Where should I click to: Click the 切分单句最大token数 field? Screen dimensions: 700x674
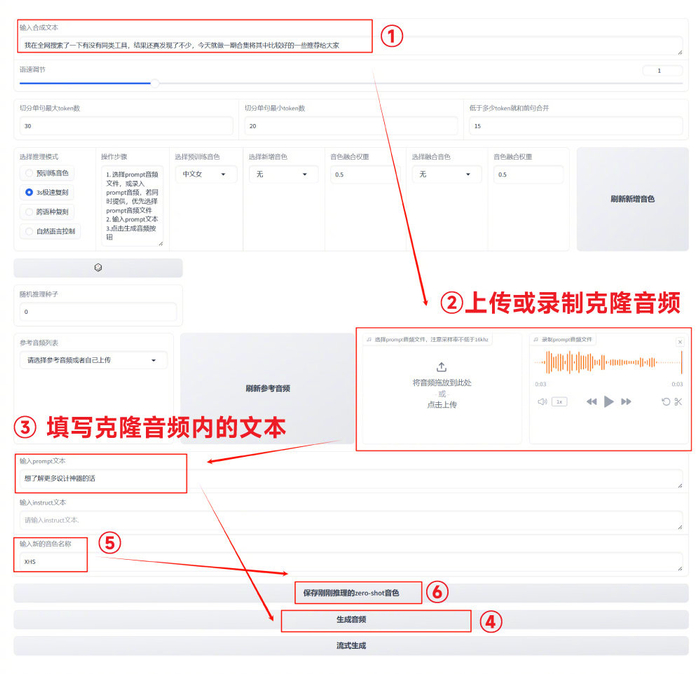click(126, 126)
